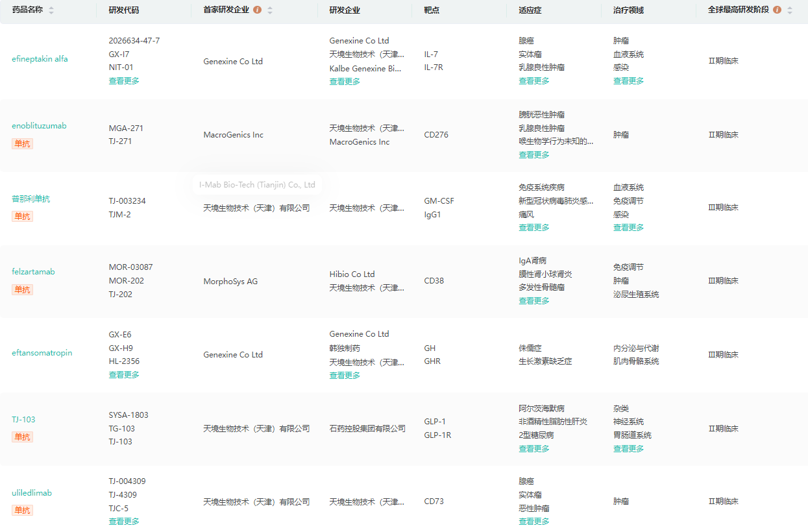Select 靶点 column header

(x=432, y=10)
